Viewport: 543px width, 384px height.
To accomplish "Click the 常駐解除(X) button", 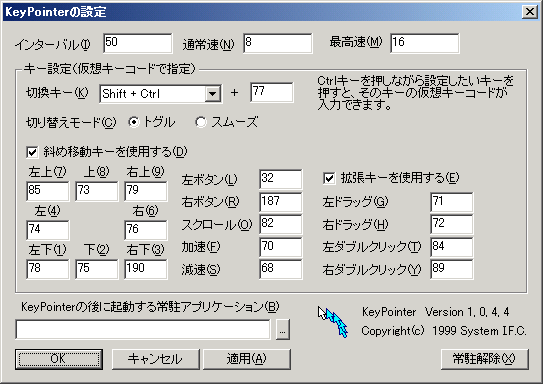I will coord(484,359).
